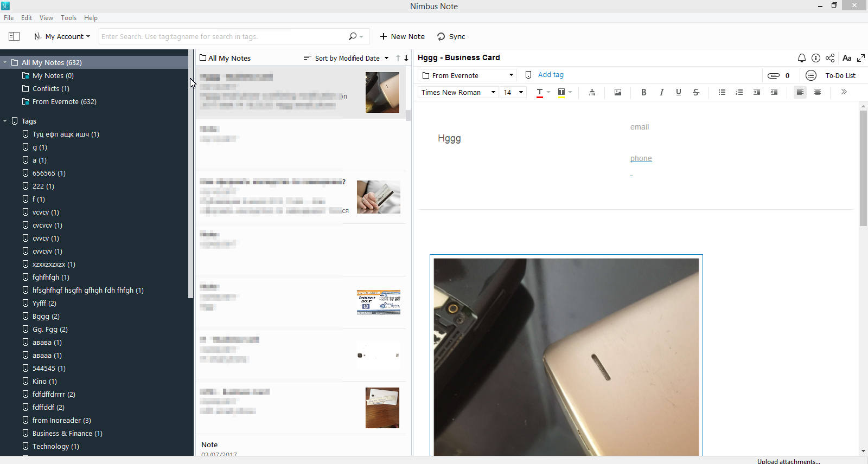
Task: Set a reminder with the bell icon
Action: coord(801,58)
